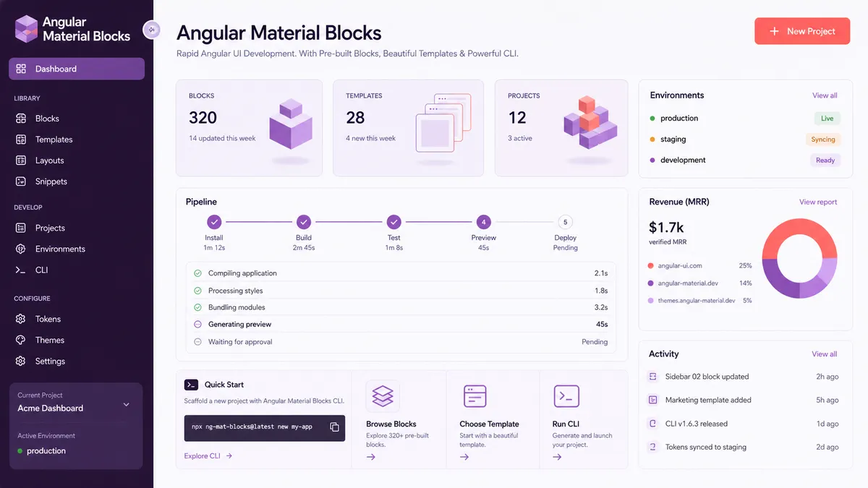The height and width of the screenshot is (488, 868).
Task: Open Dashboard in the sidebar
Action: [77, 69]
